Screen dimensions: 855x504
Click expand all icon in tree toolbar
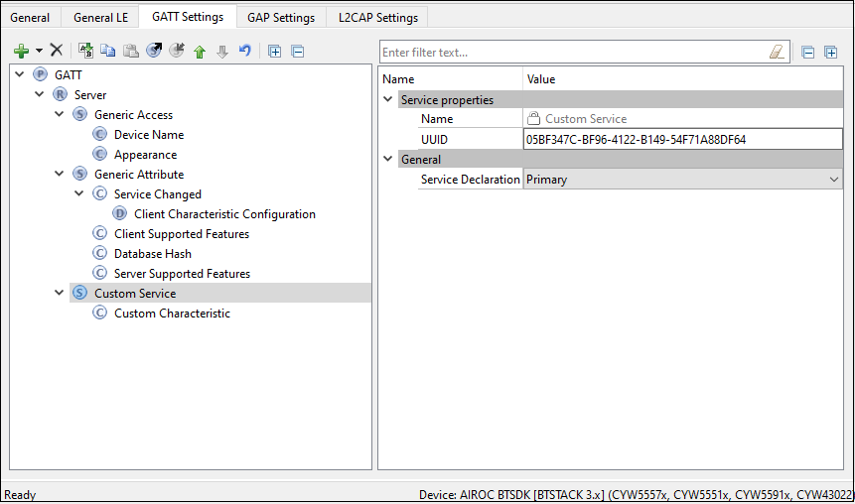coord(275,51)
